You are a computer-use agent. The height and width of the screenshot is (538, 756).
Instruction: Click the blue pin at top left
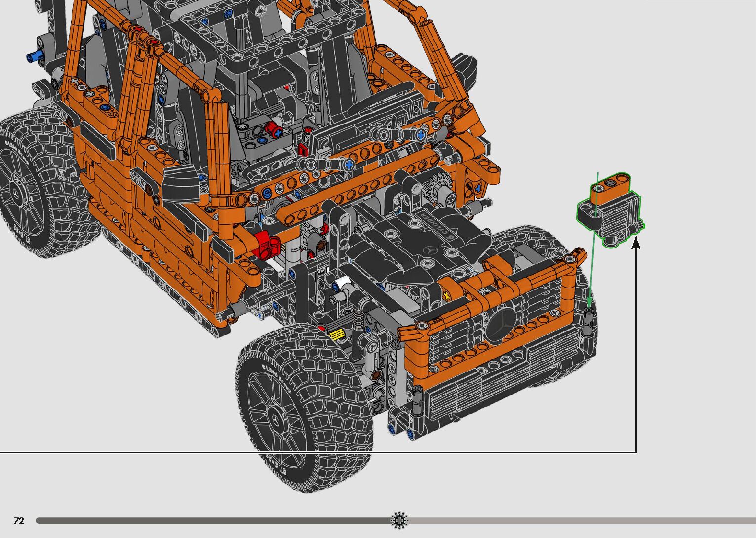click(36, 57)
